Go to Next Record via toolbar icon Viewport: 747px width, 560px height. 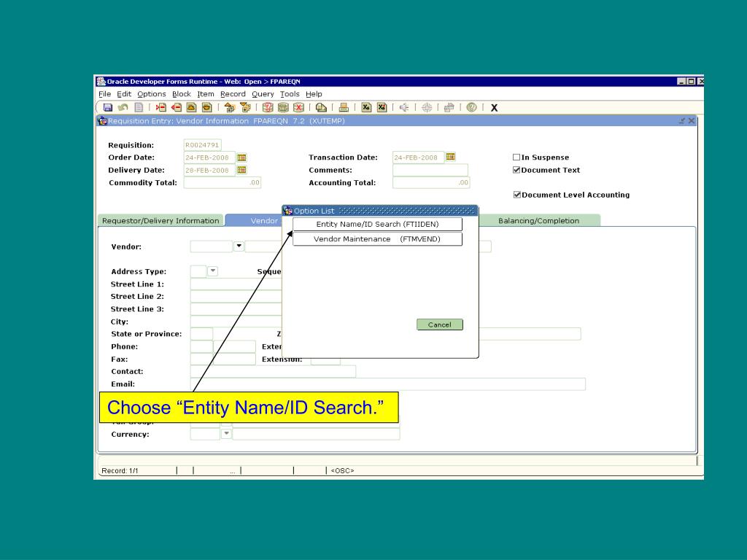[206, 108]
